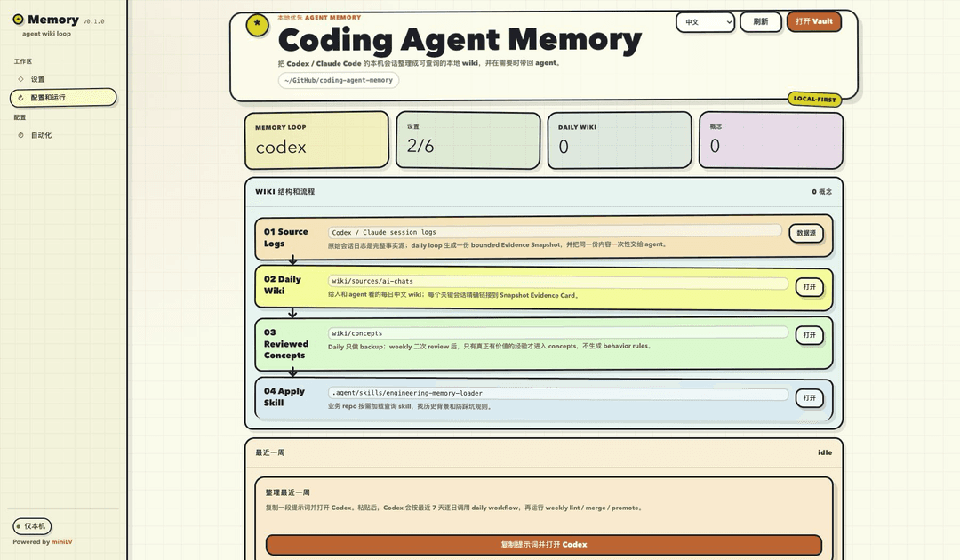Click the 01 Source Logs heading

pos(286,237)
